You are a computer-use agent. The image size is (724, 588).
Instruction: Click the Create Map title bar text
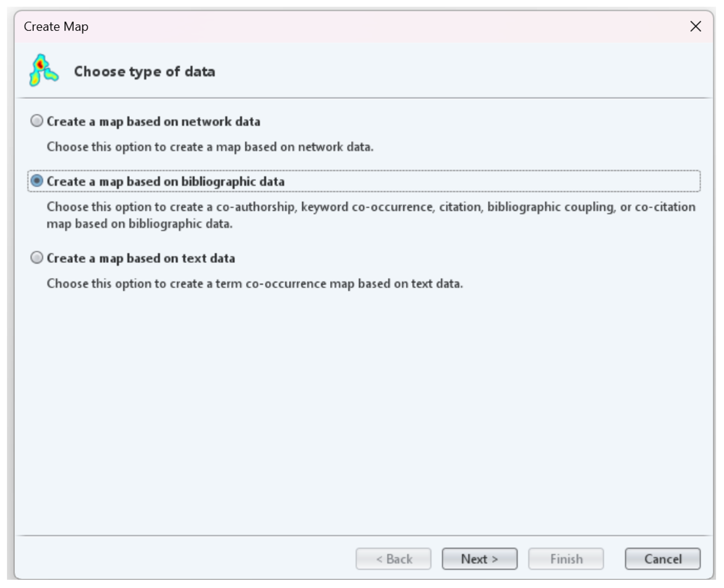point(56,27)
